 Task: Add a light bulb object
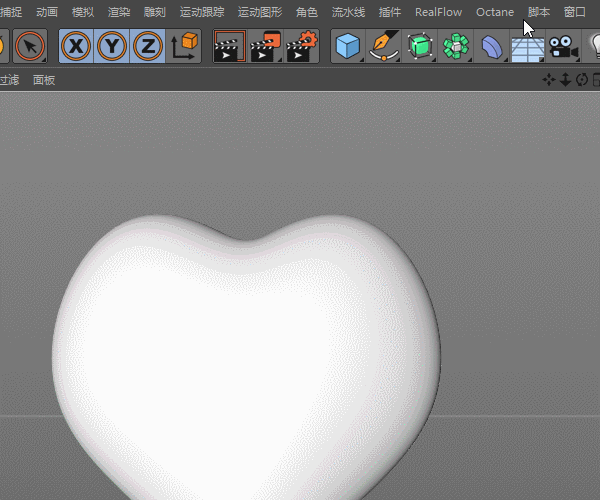click(593, 46)
